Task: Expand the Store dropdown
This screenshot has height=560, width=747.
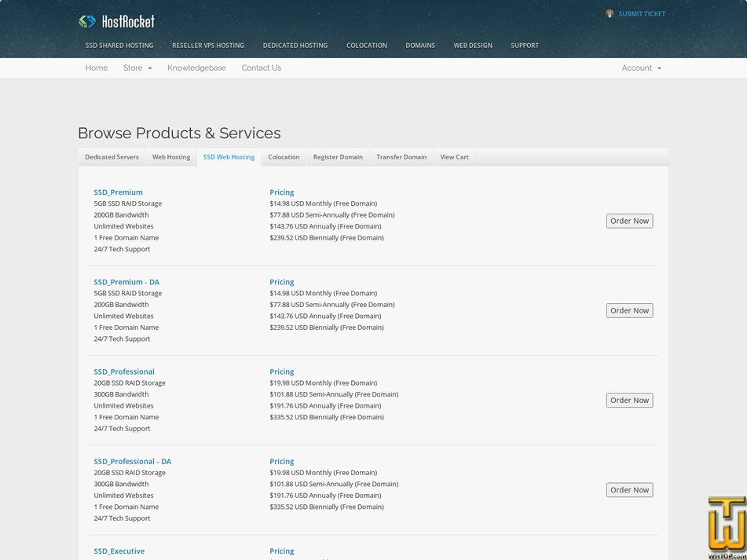Action: (137, 68)
